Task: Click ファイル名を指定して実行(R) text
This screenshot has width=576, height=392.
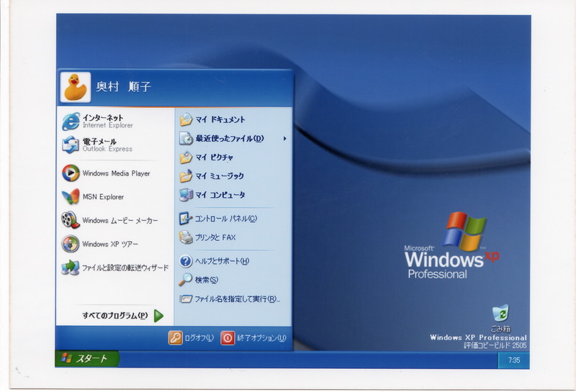Action: [238, 299]
